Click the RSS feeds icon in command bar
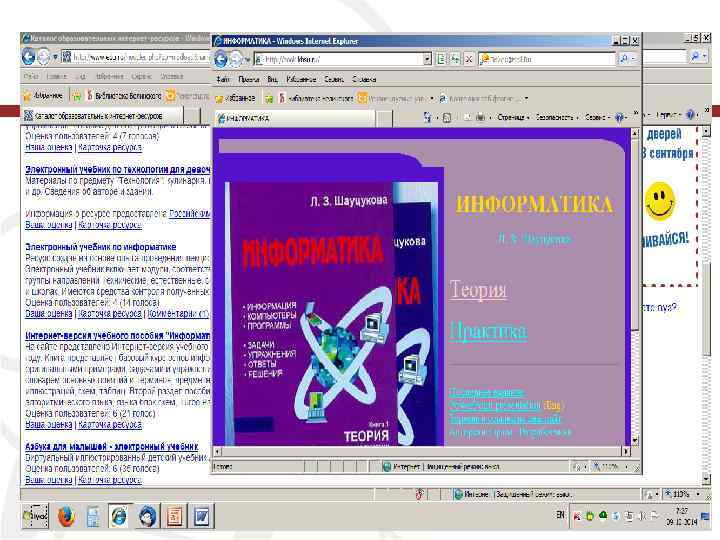Viewport: 720px width, 540px height. click(x=447, y=118)
